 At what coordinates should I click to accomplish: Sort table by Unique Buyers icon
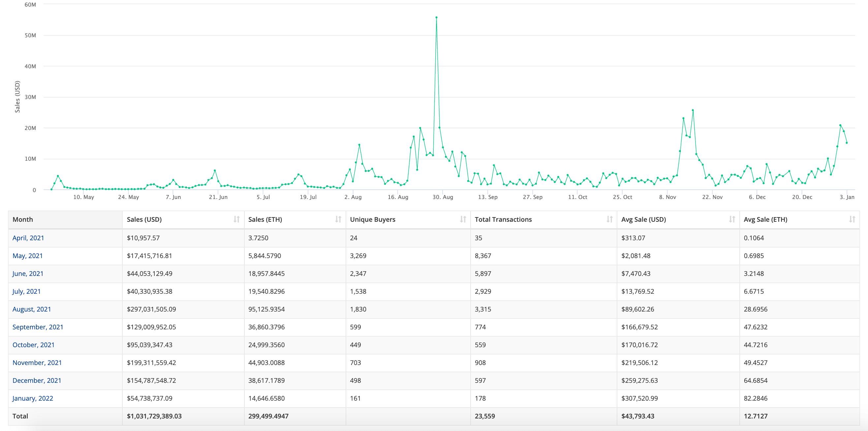tap(463, 219)
